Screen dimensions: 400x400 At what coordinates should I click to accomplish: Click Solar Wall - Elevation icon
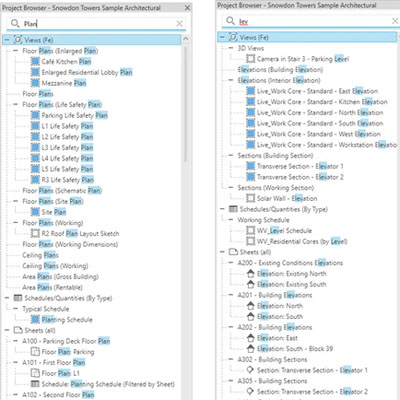pos(250,198)
